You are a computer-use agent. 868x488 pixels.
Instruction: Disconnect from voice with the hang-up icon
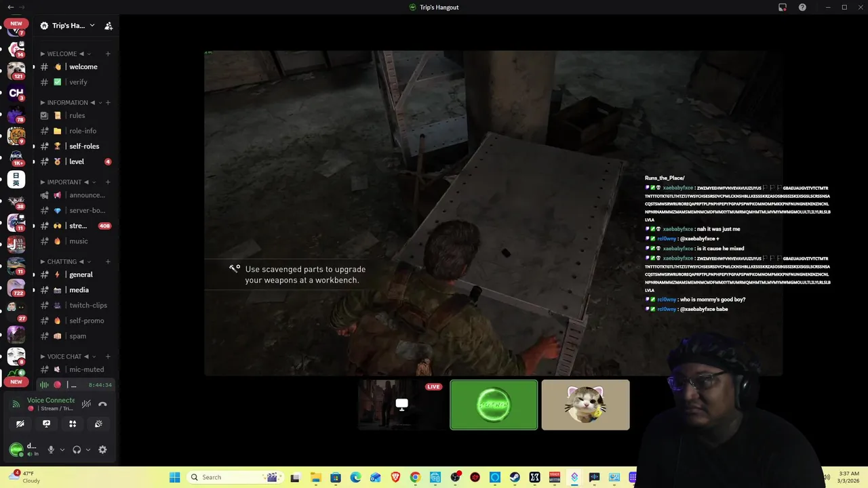(x=102, y=404)
